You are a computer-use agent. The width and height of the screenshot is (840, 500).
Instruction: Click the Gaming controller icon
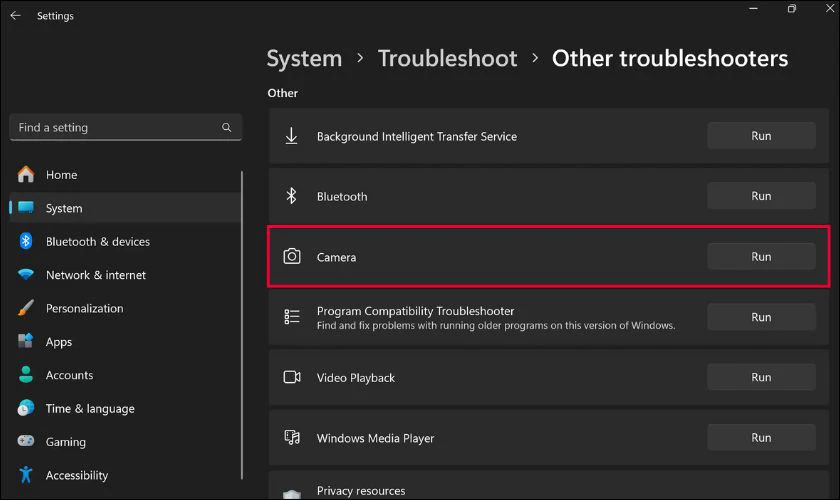[25, 441]
